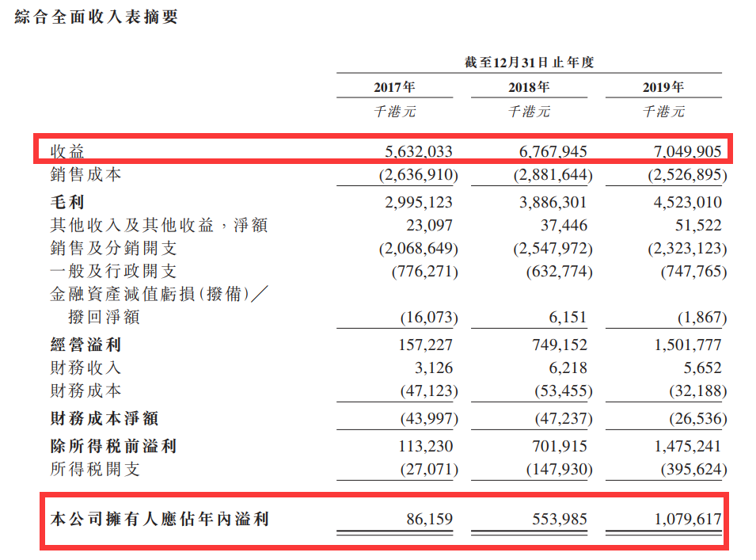Screen dimensions: 756x560
Task: Click the 一般及行政開支 row label
Action: 113,271
